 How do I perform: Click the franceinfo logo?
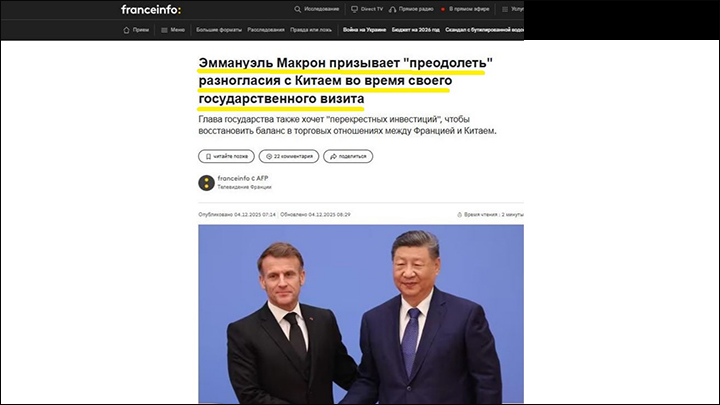point(151,10)
